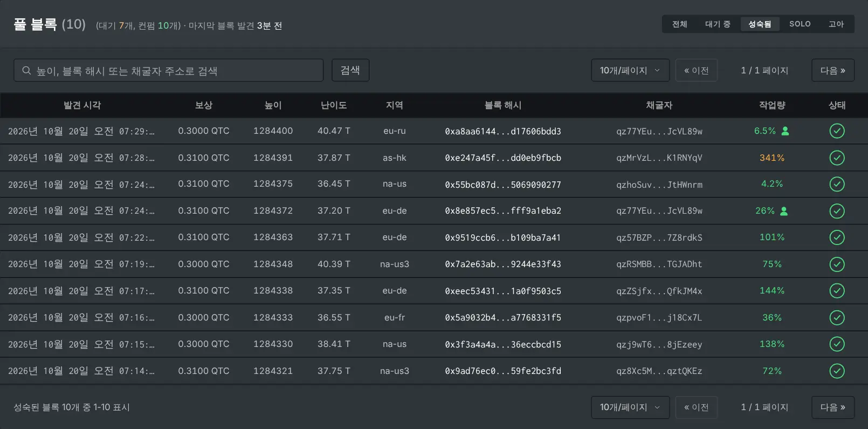Select the 성숙됨 filter tab
The image size is (868, 429).
click(x=760, y=24)
